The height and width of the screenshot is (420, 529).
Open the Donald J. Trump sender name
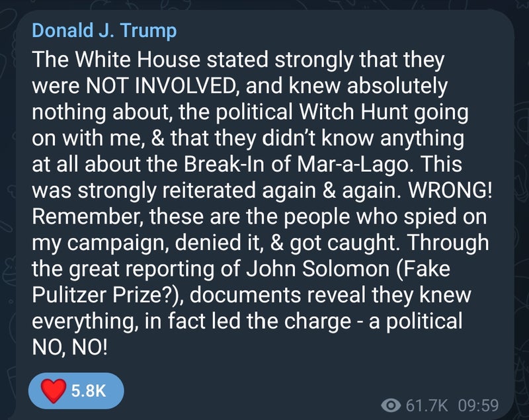point(104,31)
